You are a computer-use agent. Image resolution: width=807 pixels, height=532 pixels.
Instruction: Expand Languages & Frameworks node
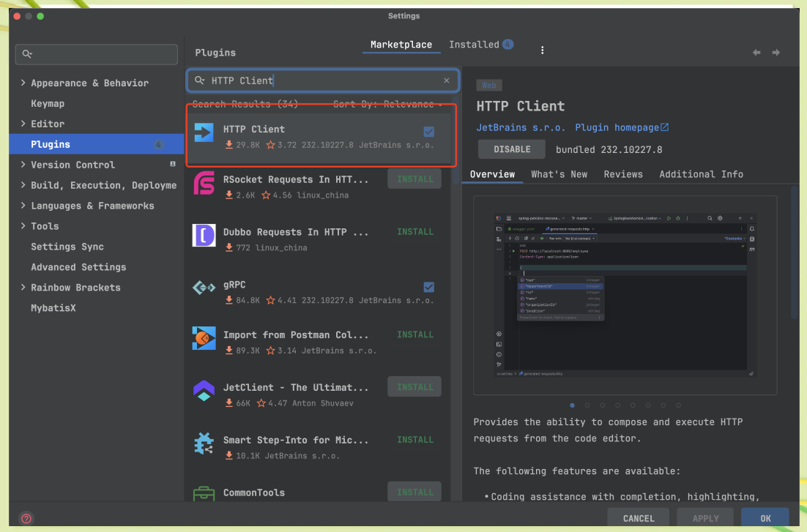click(x=23, y=206)
